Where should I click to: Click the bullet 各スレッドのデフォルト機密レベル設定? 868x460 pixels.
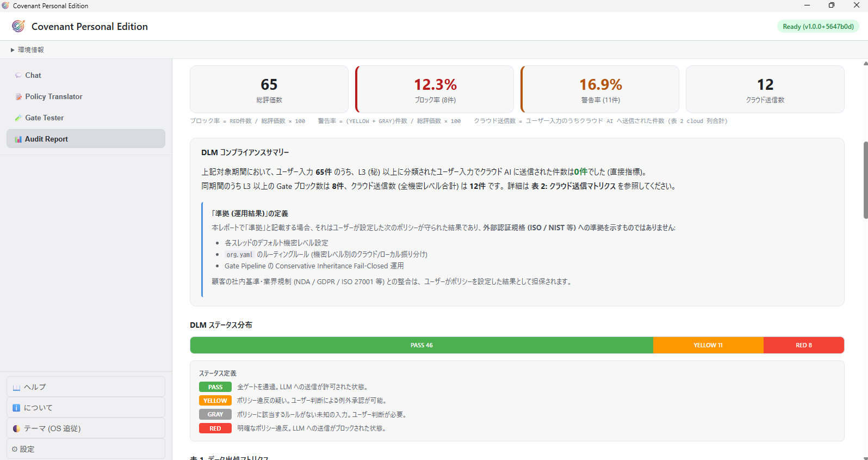coord(276,243)
